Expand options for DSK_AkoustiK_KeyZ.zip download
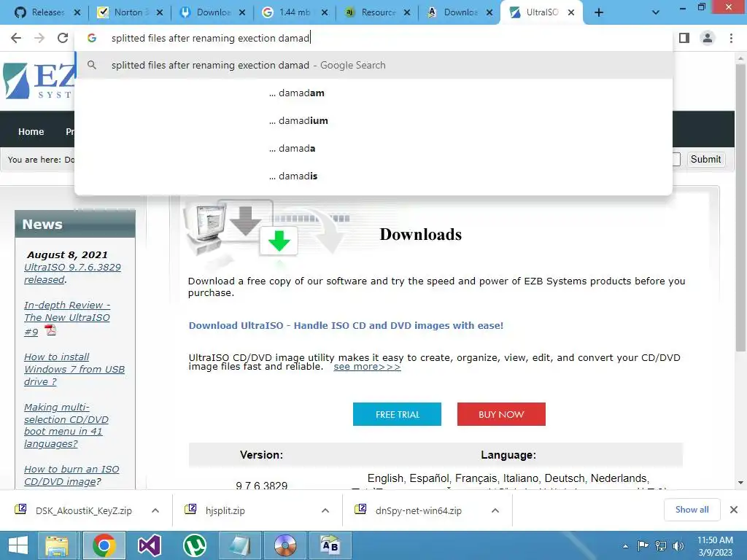747x560 pixels. (x=155, y=510)
